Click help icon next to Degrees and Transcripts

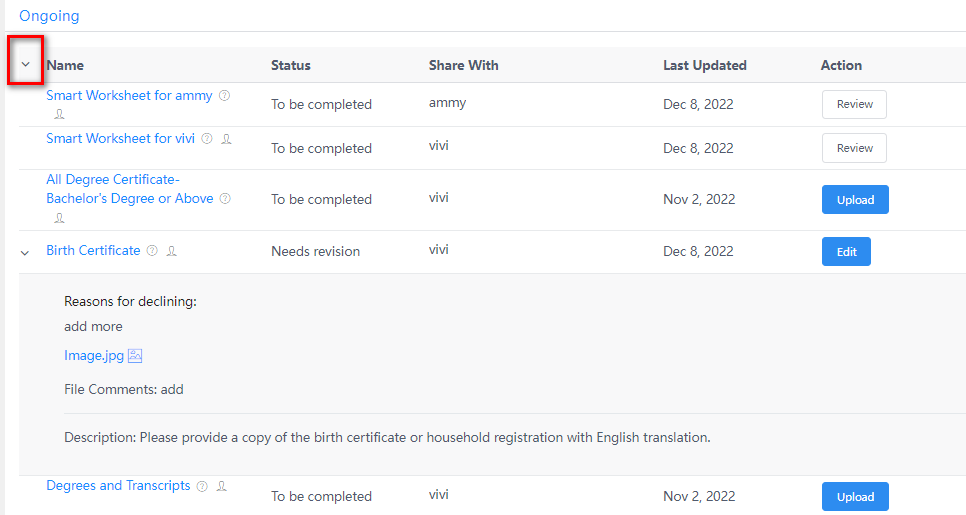click(202, 487)
